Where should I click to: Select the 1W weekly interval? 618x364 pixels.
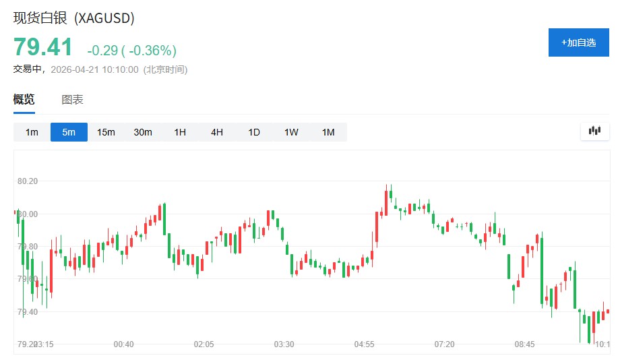(x=291, y=132)
